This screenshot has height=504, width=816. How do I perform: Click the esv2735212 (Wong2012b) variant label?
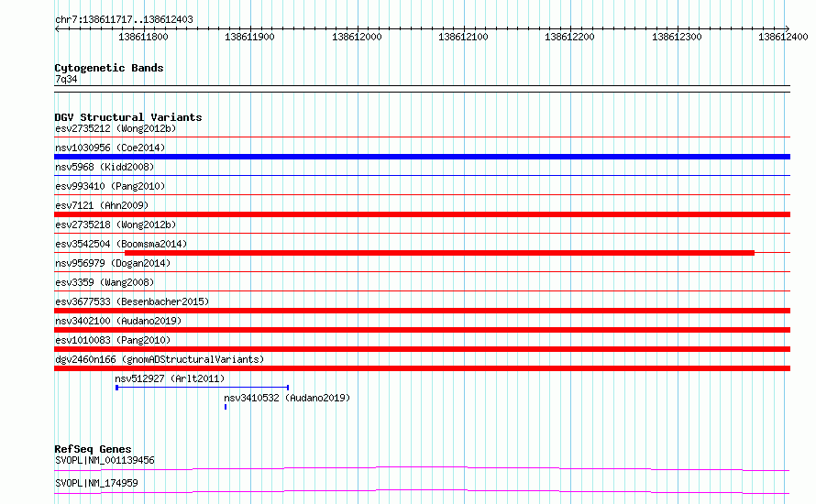[x=116, y=128]
